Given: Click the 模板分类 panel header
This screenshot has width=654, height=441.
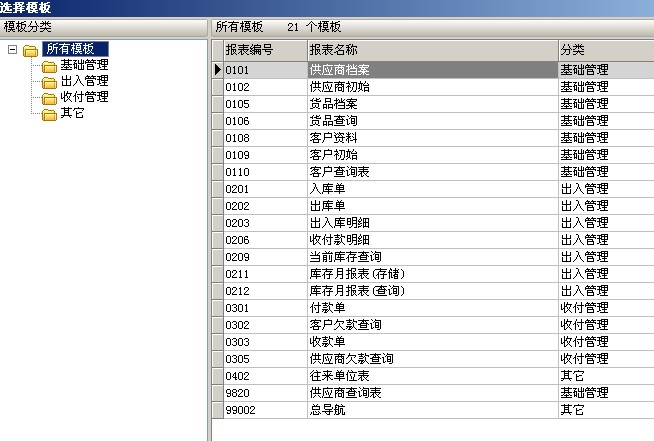Looking at the screenshot, I should [103, 27].
